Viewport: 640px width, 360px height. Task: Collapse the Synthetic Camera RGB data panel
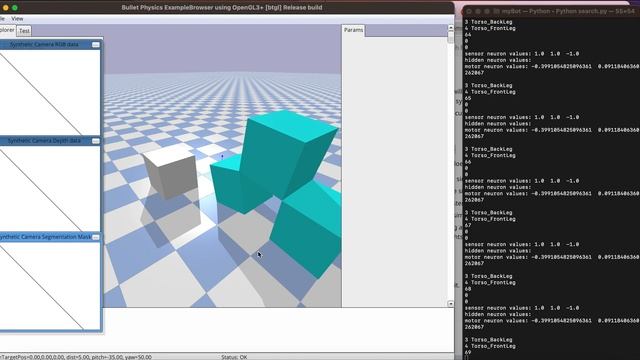tap(96, 44)
